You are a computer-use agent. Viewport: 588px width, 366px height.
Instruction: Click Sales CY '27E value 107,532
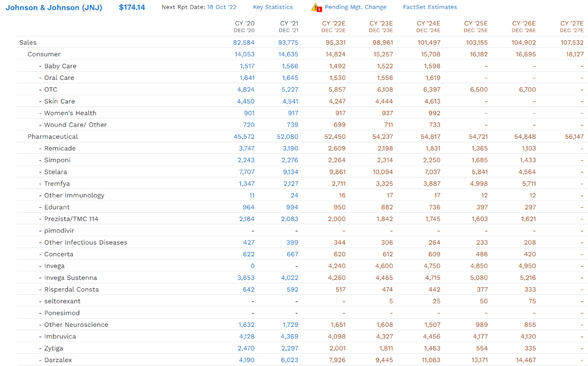(x=572, y=42)
